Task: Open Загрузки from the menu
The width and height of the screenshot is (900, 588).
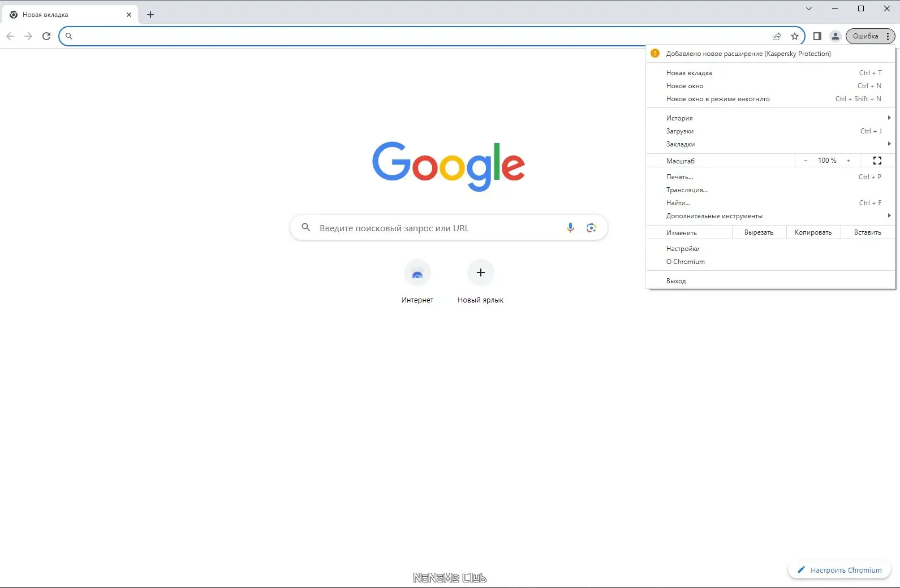Action: pyautogui.click(x=770, y=131)
